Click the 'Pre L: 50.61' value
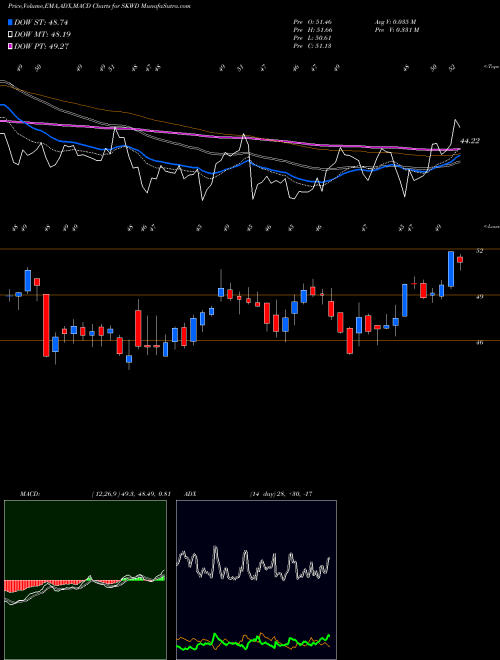 click(313, 37)
